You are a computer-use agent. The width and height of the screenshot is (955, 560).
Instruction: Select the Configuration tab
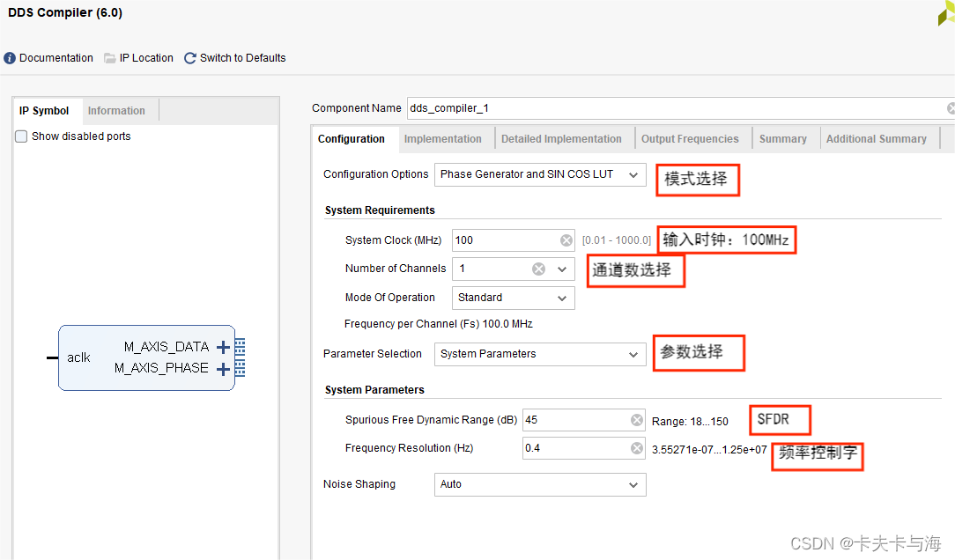coord(352,139)
